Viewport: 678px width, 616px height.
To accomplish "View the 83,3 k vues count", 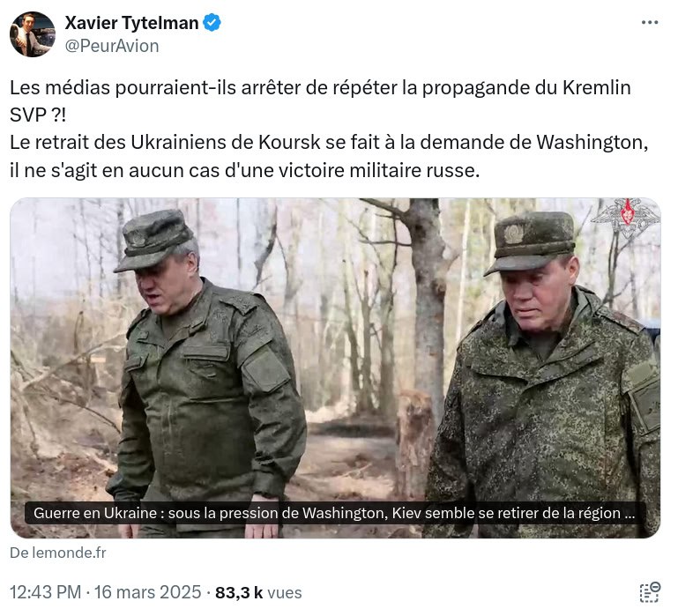I will [x=258, y=592].
